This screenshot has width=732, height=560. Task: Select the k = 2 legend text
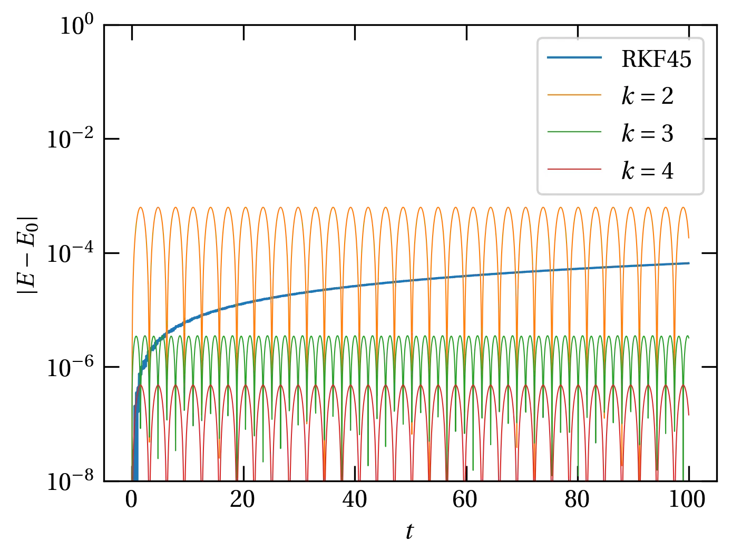pos(647,96)
